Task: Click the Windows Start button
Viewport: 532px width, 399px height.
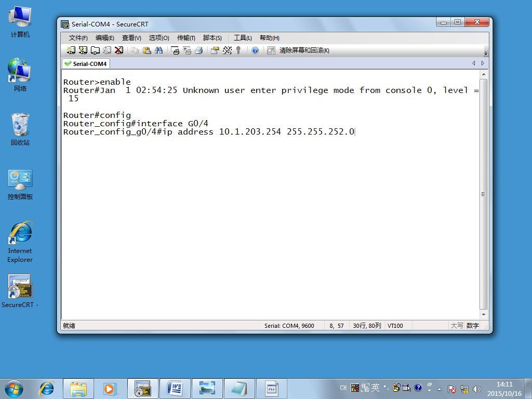Action: click(x=14, y=389)
